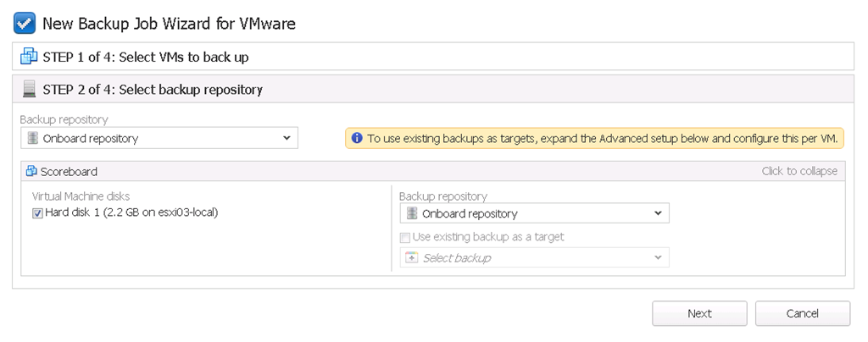868x342 pixels.
Task: Click the Cancel button
Action: click(802, 313)
